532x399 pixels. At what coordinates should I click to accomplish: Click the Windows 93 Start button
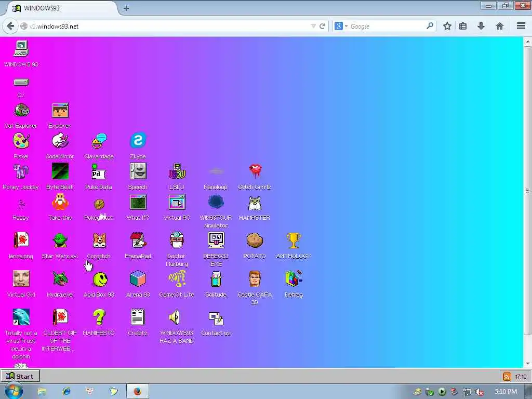click(x=20, y=376)
